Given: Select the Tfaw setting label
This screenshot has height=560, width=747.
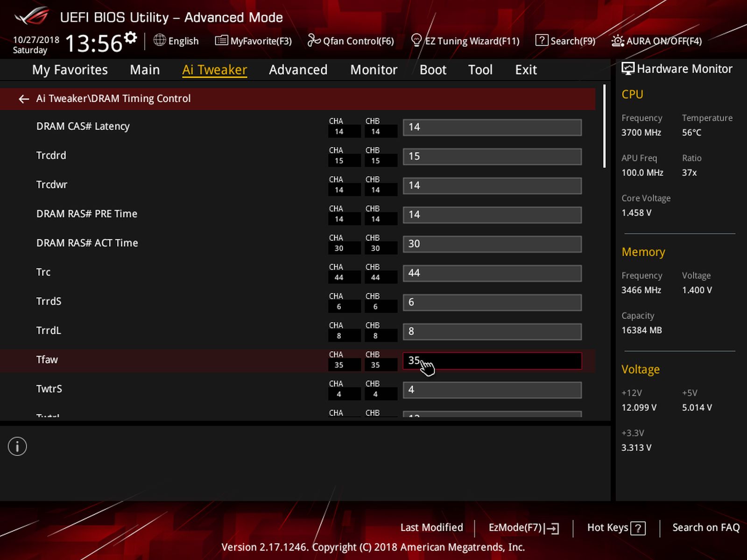Looking at the screenshot, I should tap(47, 360).
